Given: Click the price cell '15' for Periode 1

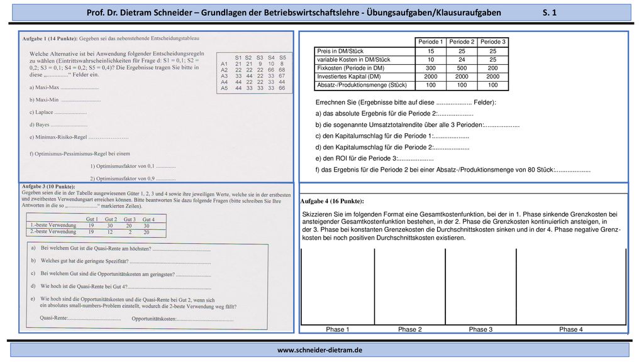Looking at the screenshot, I should tap(430, 52).
